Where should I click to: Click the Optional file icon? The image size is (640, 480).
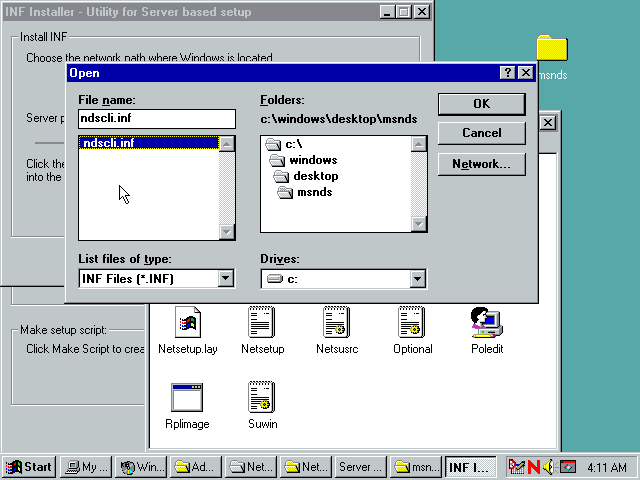click(x=412, y=323)
